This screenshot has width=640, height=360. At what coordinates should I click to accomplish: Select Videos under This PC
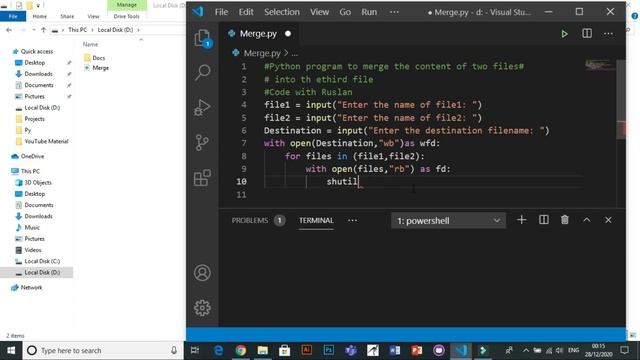[x=33, y=250]
